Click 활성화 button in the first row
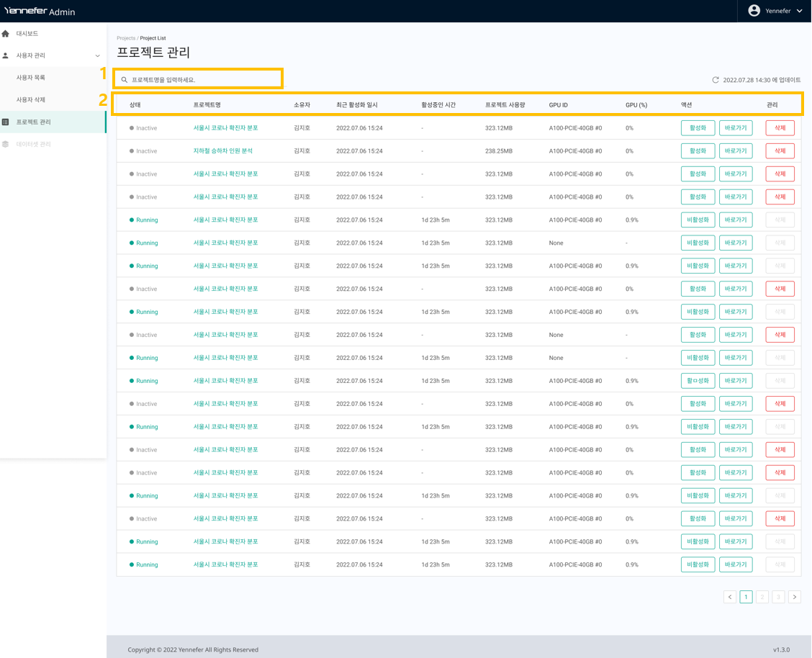The image size is (812, 658). coord(698,128)
